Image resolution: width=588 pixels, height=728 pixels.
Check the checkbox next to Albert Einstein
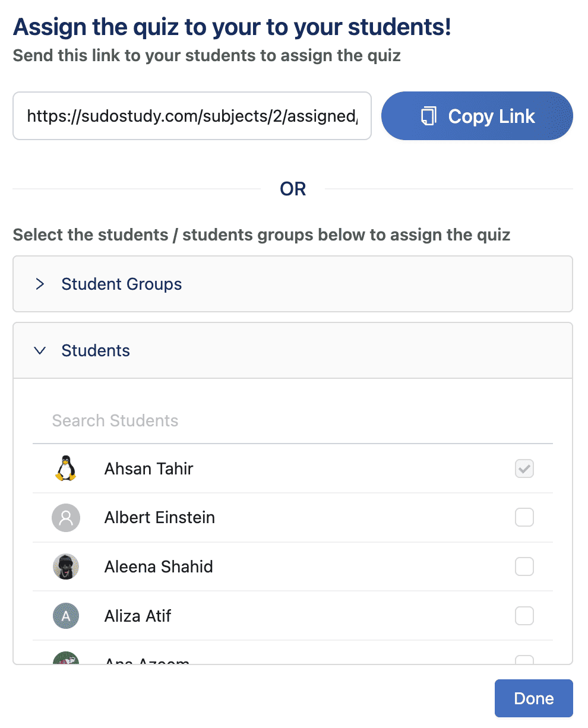tap(524, 517)
